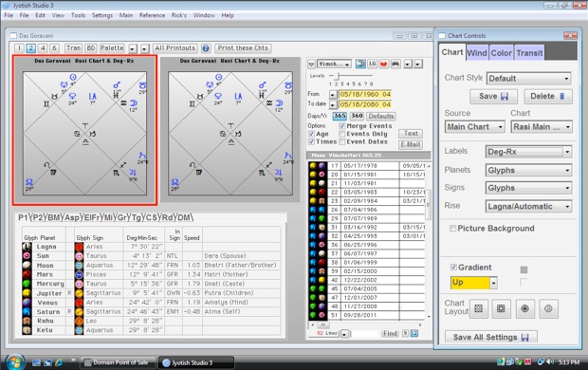Click the Defaults button
Image resolution: width=588 pixels, height=370 pixels.
tap(381, 116)
